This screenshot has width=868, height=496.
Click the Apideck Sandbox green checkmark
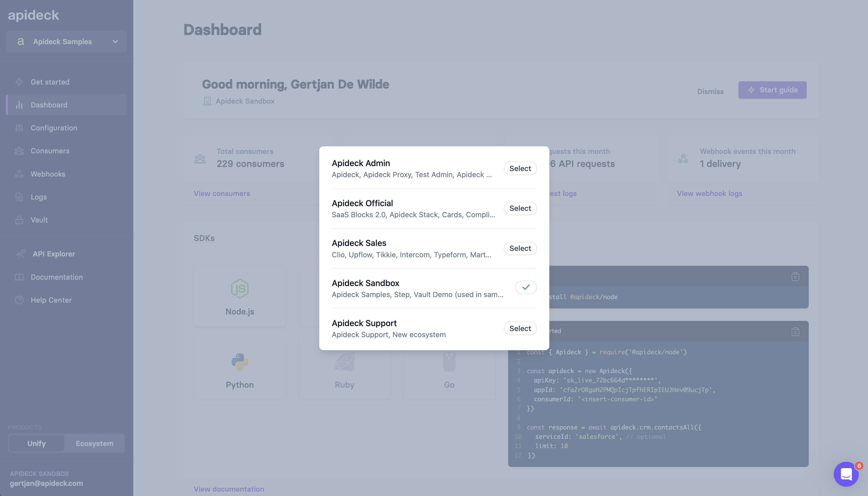[x=526, y=287]
